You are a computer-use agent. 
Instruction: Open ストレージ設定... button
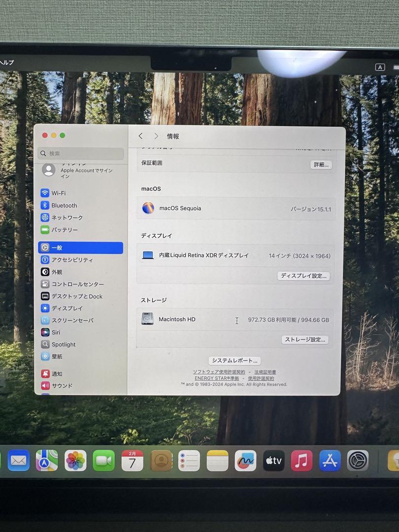(x=305, y=339)
